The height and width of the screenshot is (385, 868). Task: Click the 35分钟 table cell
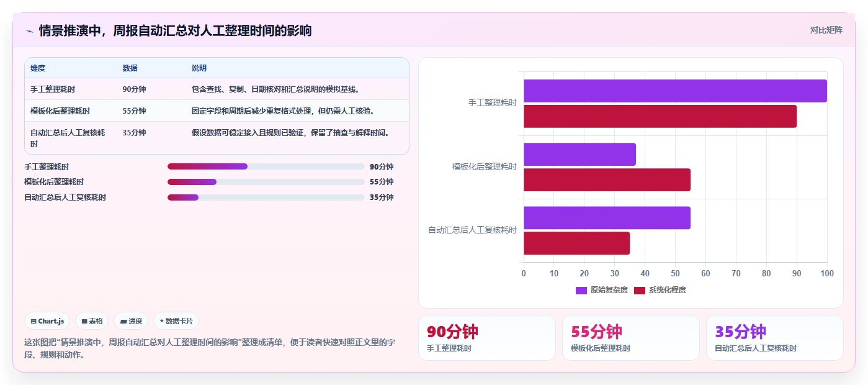pos(134,132)
